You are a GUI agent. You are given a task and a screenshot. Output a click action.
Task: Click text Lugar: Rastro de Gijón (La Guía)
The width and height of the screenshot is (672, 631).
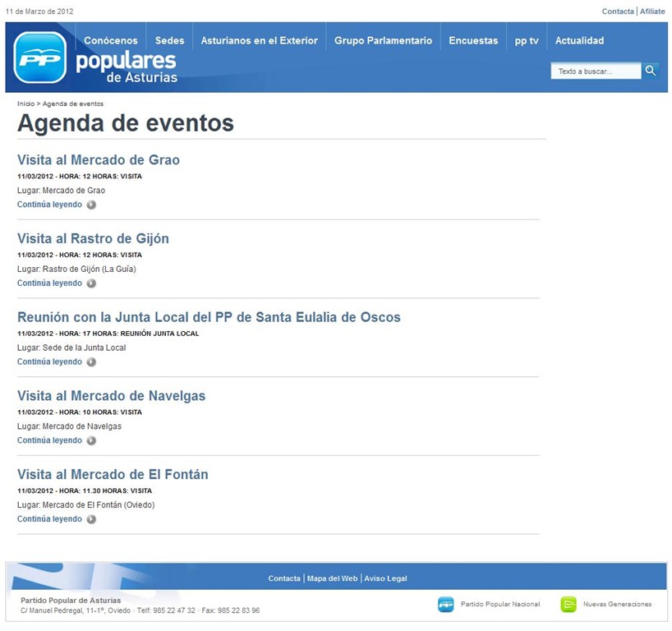pyautogui.click(x=76, y=269)
